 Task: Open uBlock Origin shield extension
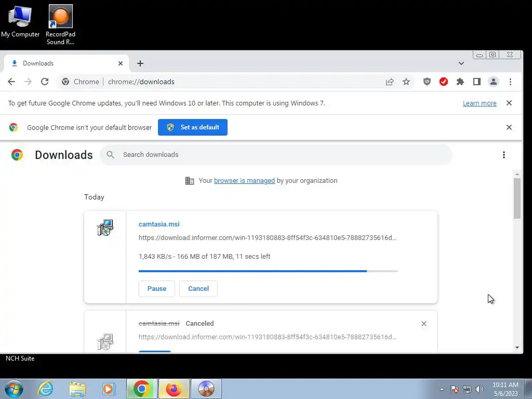(427, 82)
